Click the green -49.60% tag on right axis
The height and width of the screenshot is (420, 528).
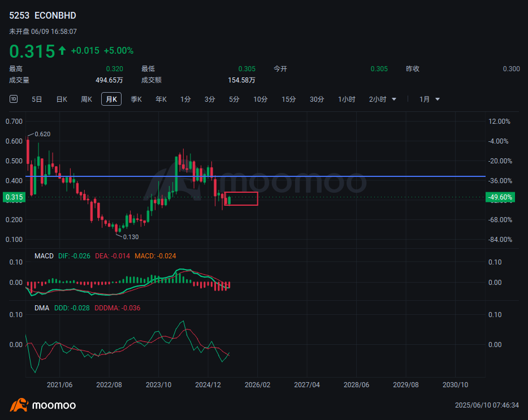coord(500,197)
